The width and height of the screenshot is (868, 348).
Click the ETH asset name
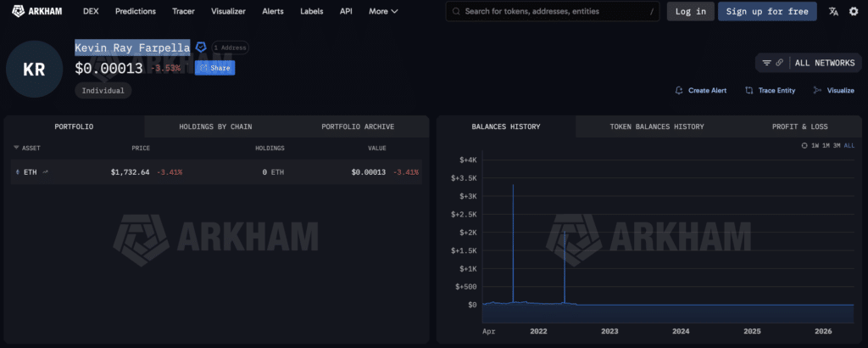31,172
